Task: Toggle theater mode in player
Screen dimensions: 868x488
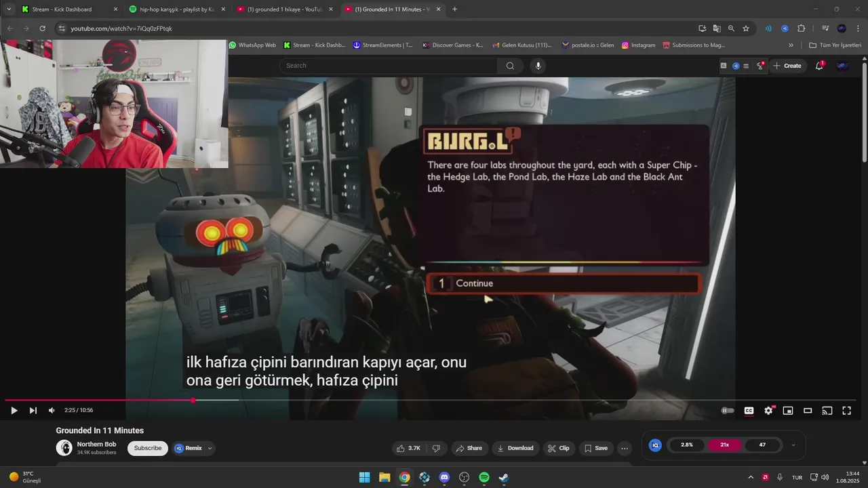Action: (808, 411)
